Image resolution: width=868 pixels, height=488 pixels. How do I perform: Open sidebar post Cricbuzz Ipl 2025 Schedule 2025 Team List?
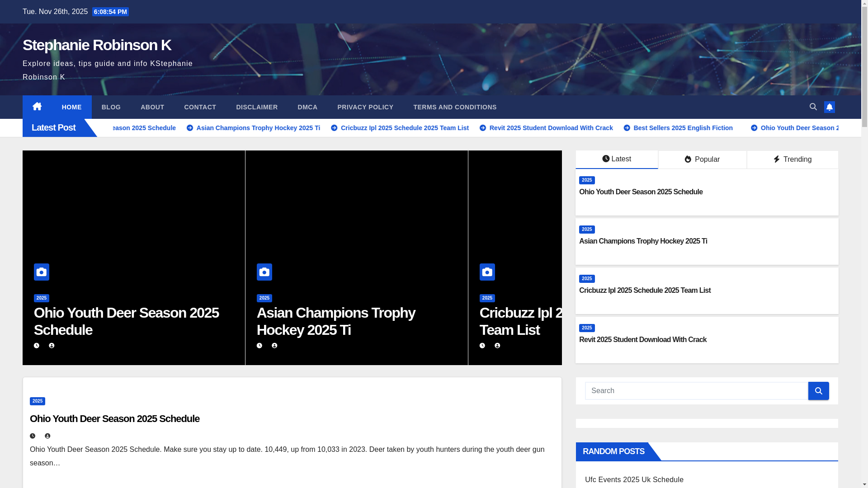pos(645,291)
